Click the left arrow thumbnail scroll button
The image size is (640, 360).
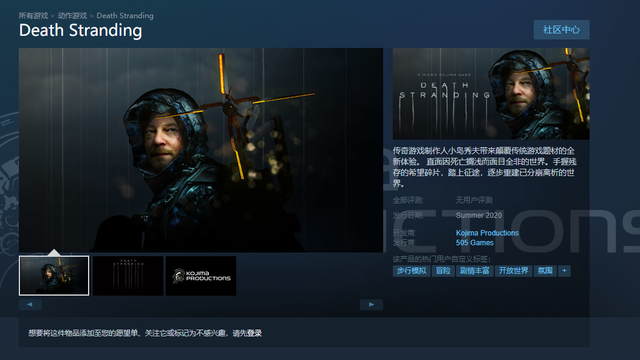pyautogui.click(x=30, y=304)
